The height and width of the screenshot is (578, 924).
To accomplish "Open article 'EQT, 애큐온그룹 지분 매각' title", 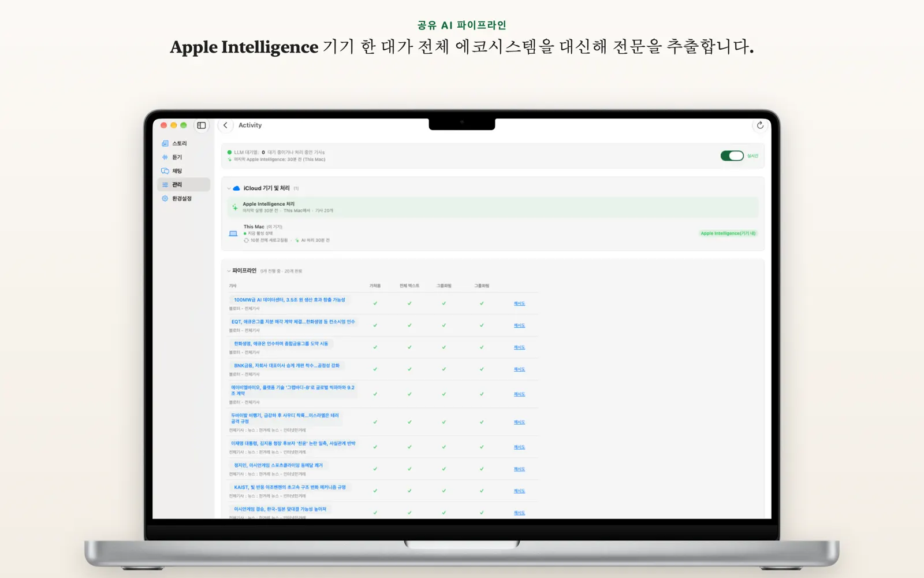I will [x=293, y=322].
